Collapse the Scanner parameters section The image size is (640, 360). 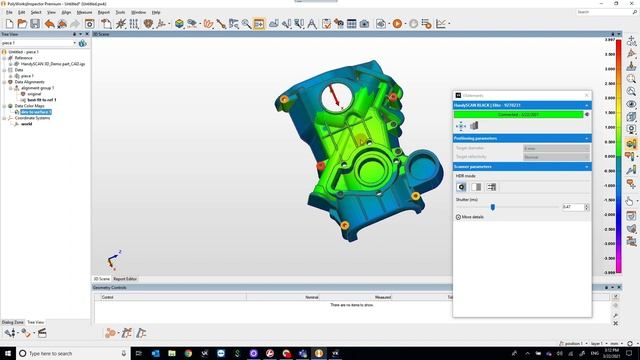coord(587,167)
